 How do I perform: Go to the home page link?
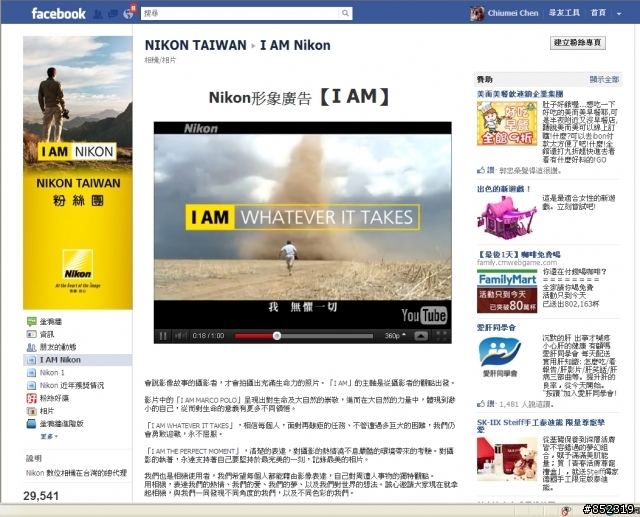click(x=598, y=13)
